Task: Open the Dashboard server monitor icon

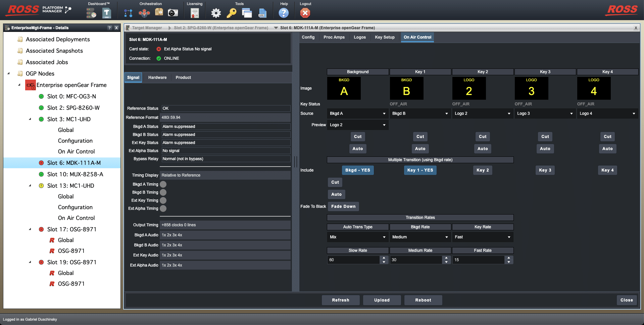Action: pos(91,13)
